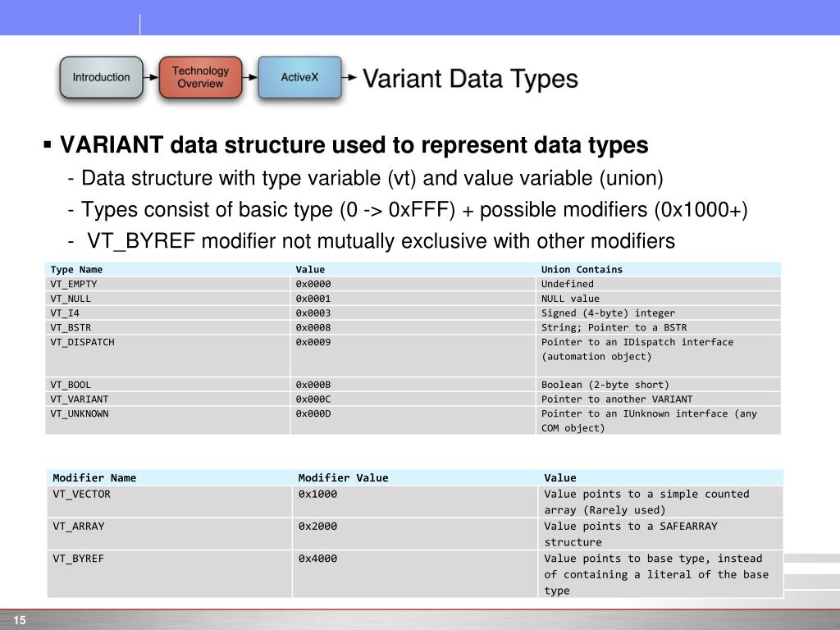Click the Signed (4-byte) integer cell
Viewport: 840px width, 630px height.
tap(659, 313)
